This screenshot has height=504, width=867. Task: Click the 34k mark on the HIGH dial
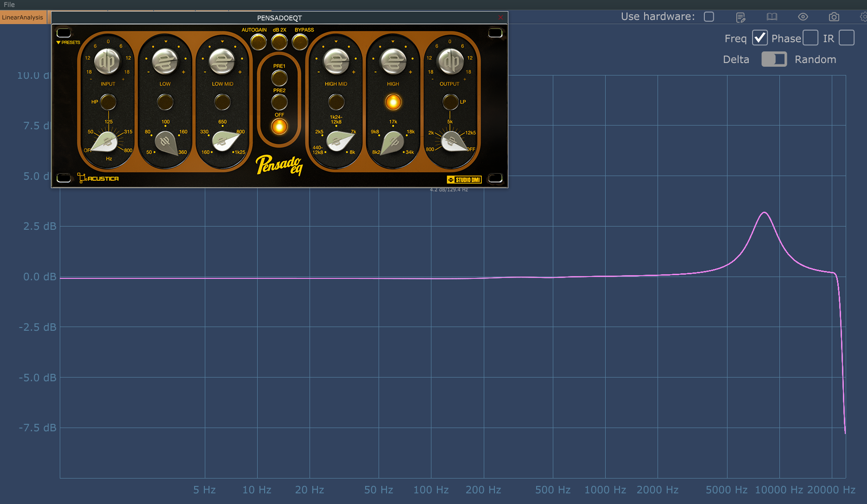tap(410, 152)
